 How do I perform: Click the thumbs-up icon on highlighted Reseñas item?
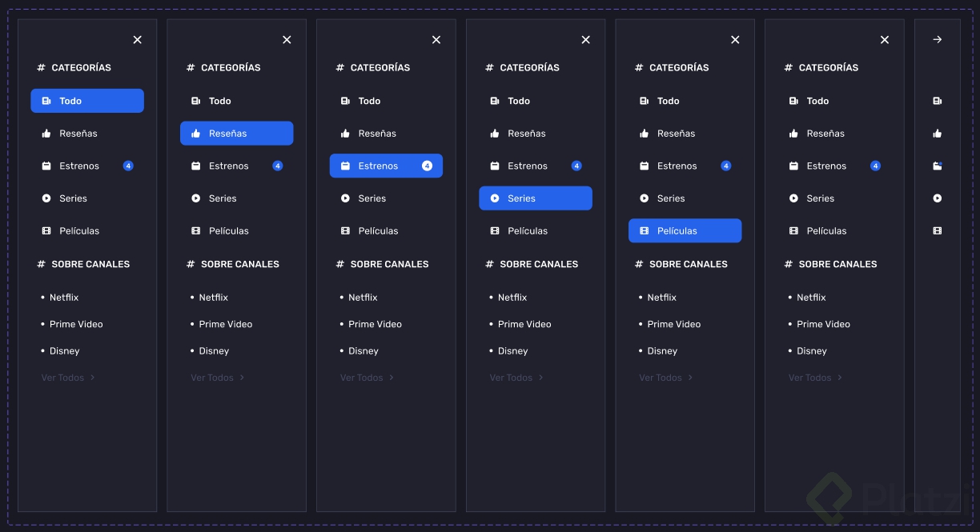click(195, 134)
